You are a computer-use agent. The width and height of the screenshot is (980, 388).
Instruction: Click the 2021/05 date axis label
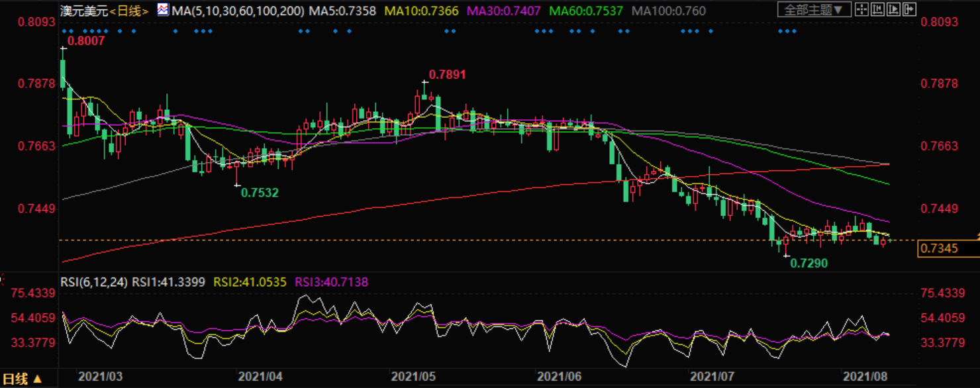coord(414,376)
